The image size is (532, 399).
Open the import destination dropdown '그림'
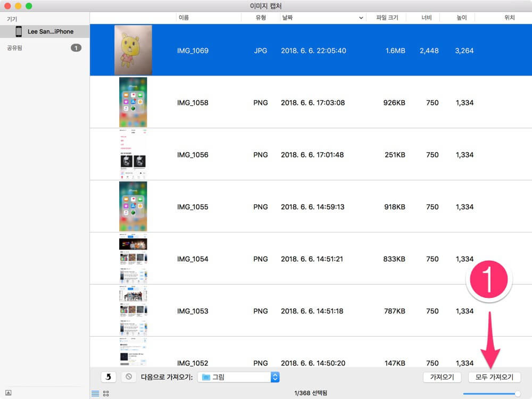pos(238,377)
